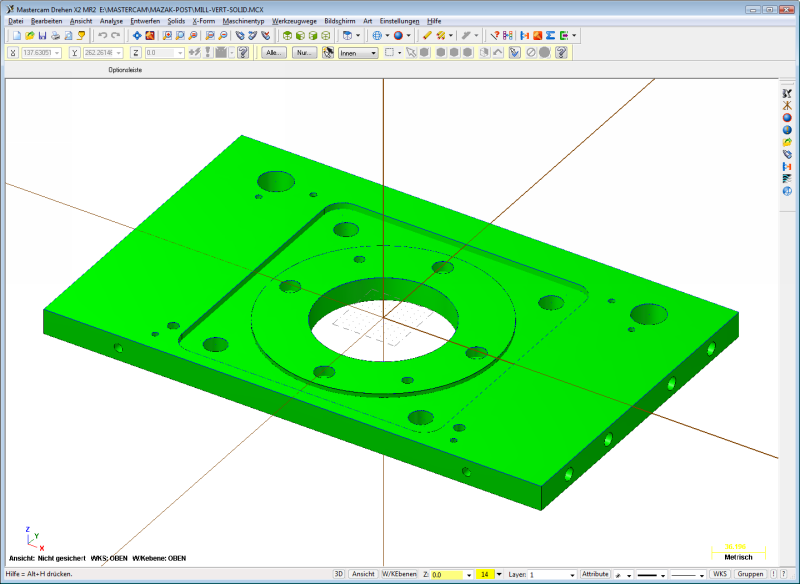Toggle the Y coordinate lock button
This screenshot has width=800, height=584.
[x=75, y=53]
